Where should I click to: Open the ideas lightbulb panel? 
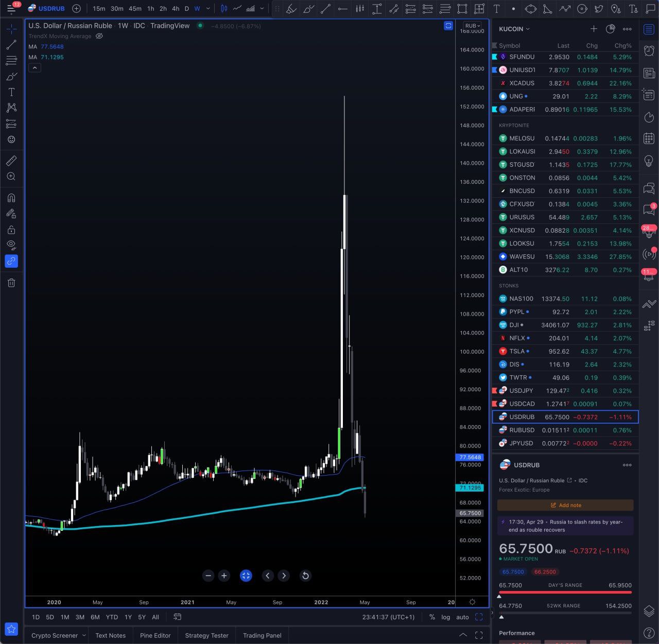coord(649,162)
